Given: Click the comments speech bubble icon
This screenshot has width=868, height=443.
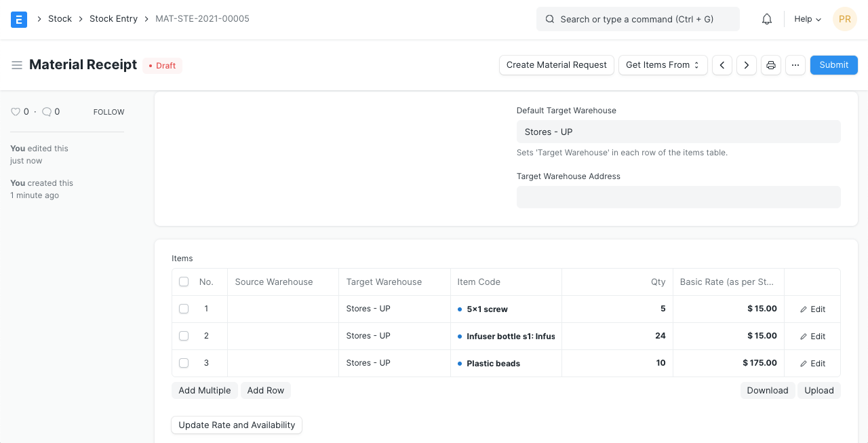Looking at the screenshot, I should point(47,112).
